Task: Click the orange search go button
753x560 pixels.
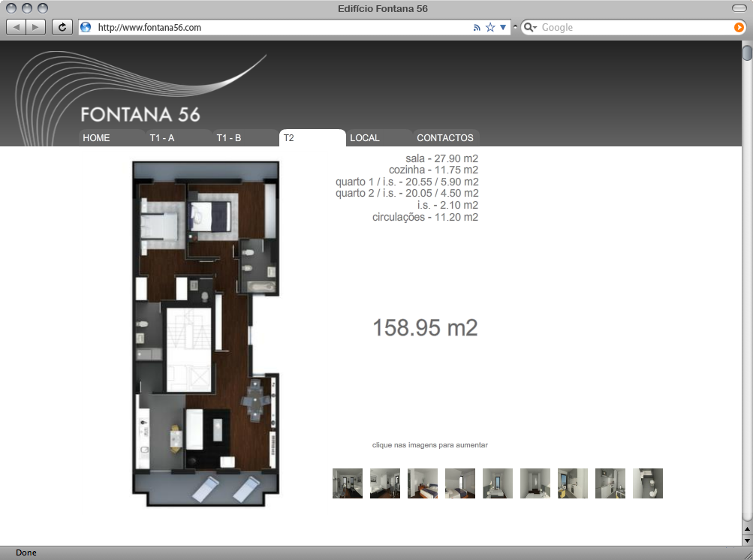Action: coord(739,27)
